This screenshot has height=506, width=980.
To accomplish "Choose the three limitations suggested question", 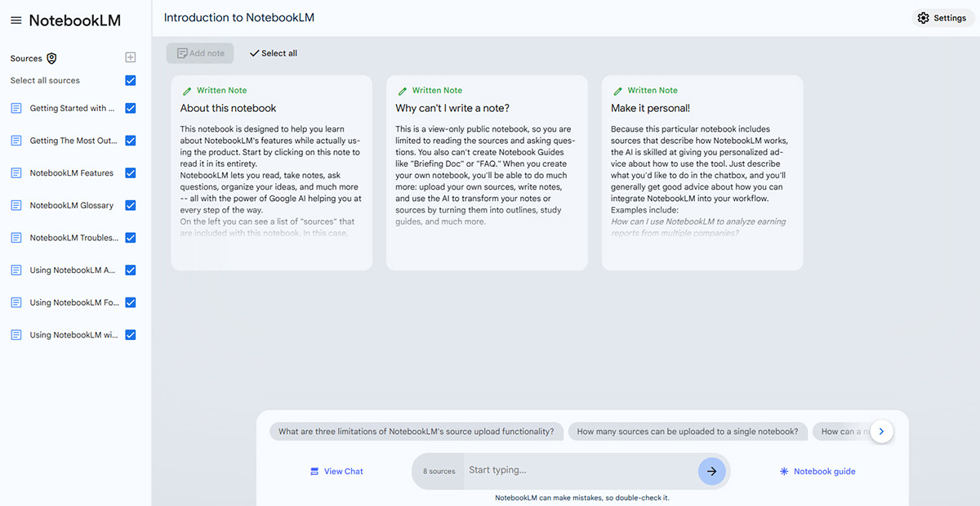I will [416, 432].
